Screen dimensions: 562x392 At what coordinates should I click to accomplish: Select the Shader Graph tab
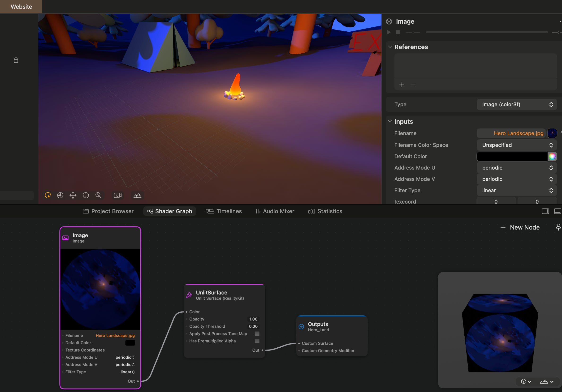(x=170, y=211)
